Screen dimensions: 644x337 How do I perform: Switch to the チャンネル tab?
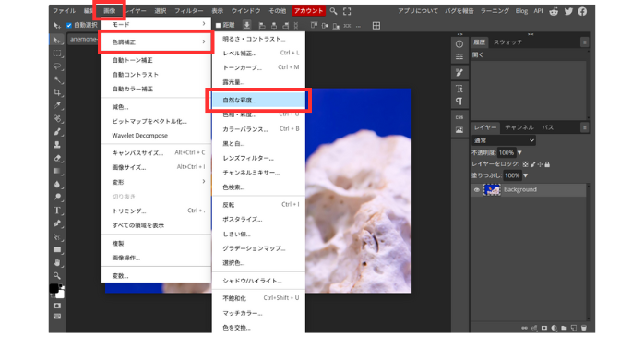519,127
